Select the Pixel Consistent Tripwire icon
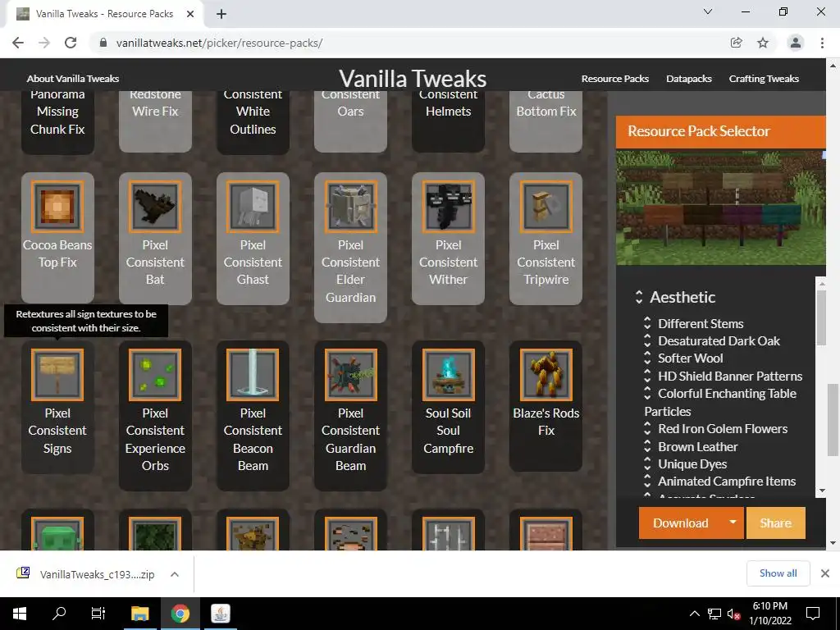 pyautogui.click(x=546, y=206)
